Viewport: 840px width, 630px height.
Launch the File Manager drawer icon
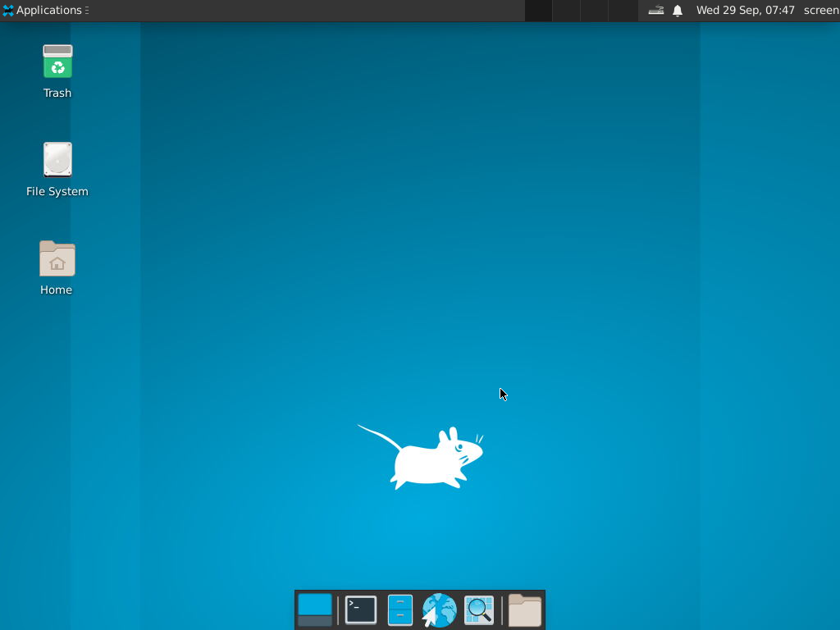399,610
